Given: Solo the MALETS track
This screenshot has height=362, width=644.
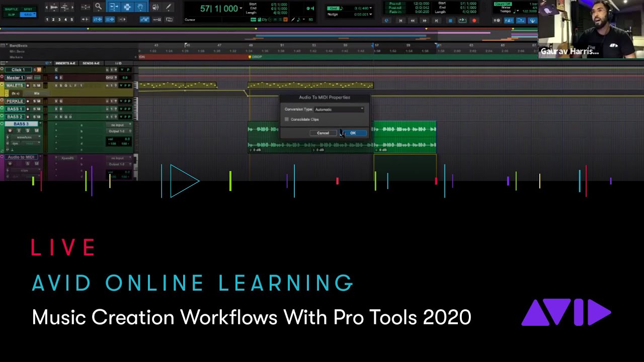Looking at the screenshot, I should point(34,85).
